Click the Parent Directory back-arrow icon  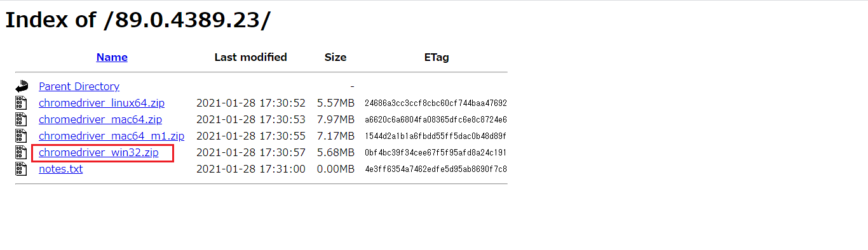pos(22,86)
